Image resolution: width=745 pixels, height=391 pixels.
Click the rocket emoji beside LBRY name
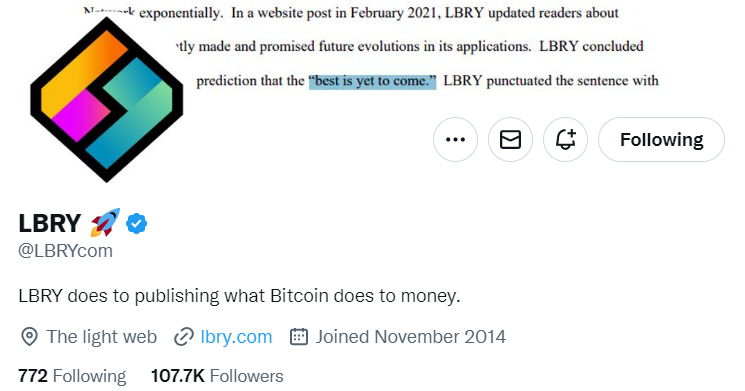pyautogui.click(x=105, y=222)
